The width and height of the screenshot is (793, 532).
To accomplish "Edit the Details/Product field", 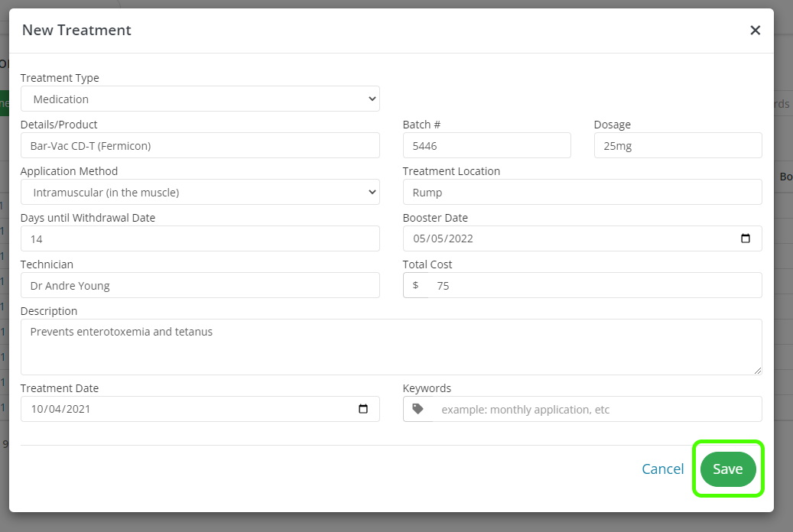I will [x=200, y=145].
